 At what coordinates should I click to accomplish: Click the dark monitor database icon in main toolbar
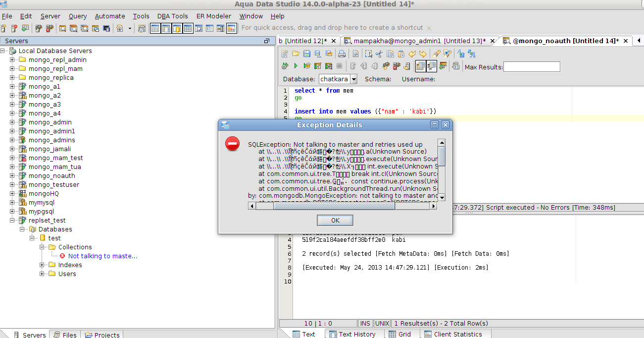(106, 28)
